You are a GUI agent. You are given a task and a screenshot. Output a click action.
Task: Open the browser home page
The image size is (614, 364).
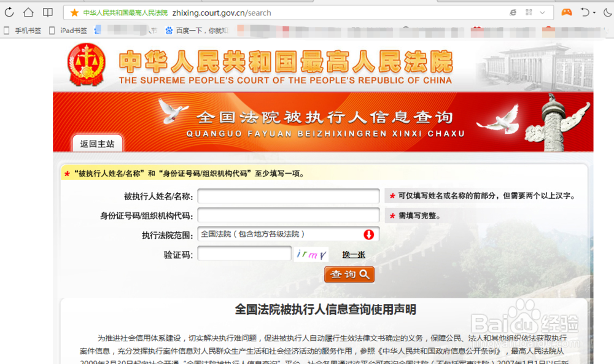tap(28, 12)
